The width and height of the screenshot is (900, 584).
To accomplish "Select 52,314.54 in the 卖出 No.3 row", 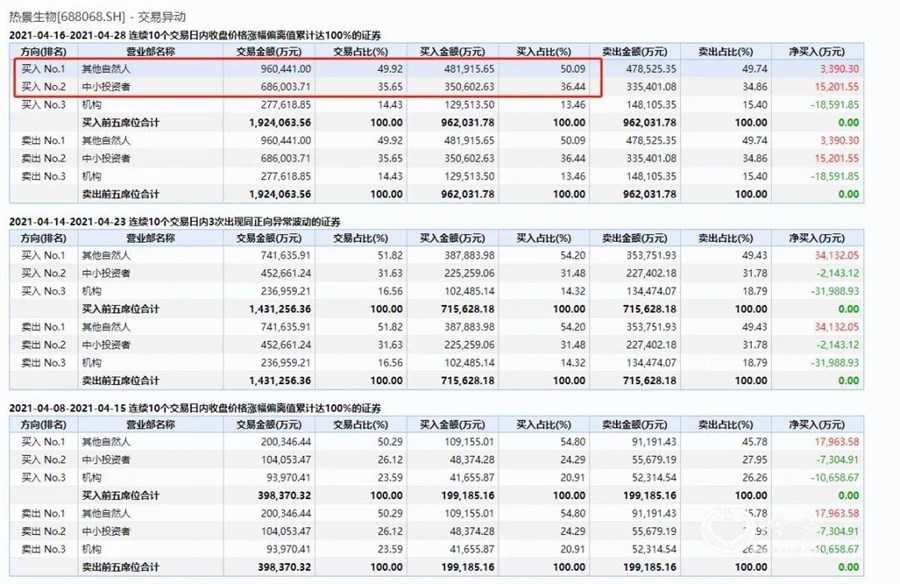I will [654, 550].
